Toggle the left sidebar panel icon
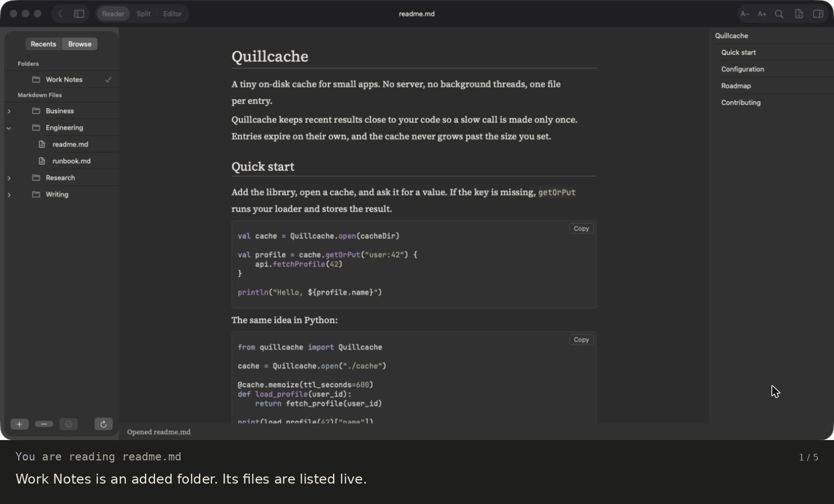This screenshot has height=504, width=834. click(79, 14)
